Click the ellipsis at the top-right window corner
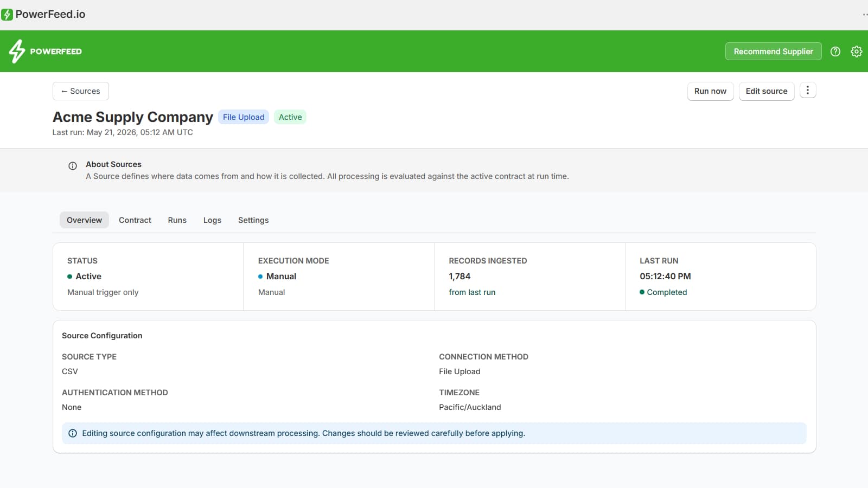868x488 pixels. (x=865, y=15)
